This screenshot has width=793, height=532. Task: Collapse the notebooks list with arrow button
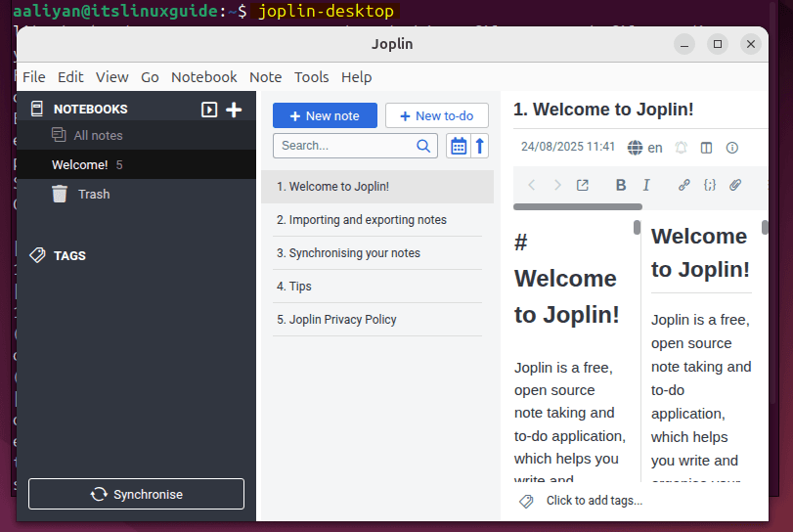[x=209, y=110]
